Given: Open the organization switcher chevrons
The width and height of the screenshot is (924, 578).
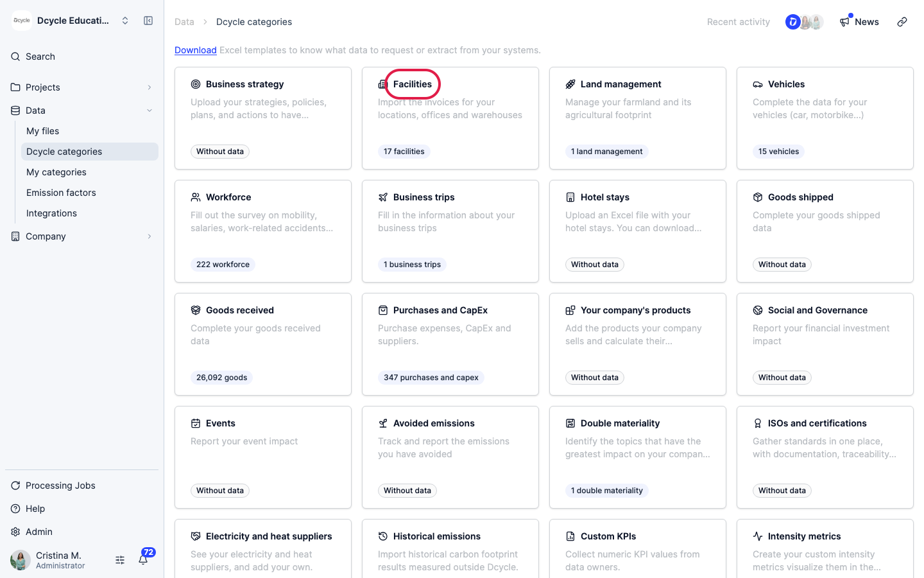Looking at the screenshot, I should coord(125,21).
